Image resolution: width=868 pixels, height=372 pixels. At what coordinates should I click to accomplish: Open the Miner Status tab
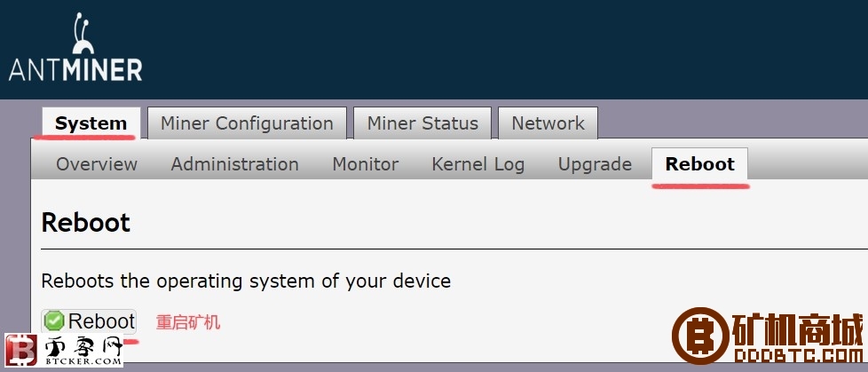(x=422, y=123)
